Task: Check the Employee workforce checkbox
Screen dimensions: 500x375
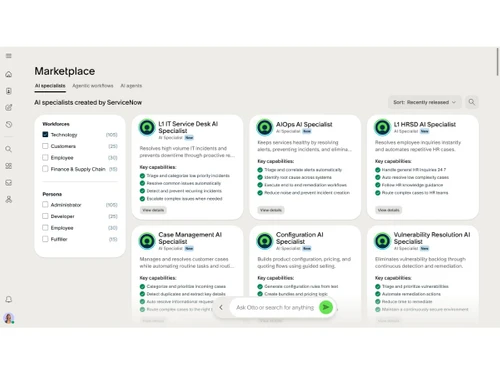Action: (45, 157)
